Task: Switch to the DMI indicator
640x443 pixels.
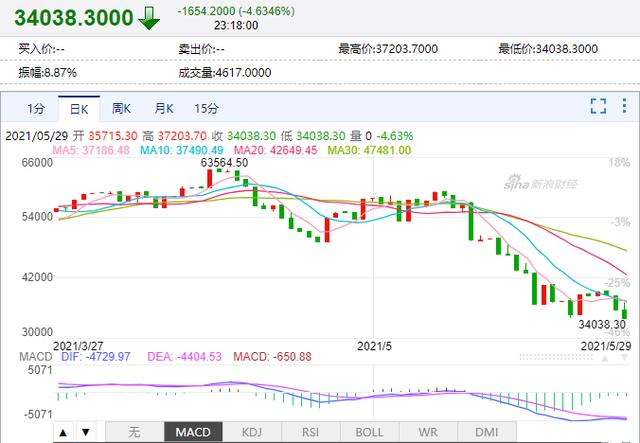Action: pyautogui.click(x=487, y=432)
